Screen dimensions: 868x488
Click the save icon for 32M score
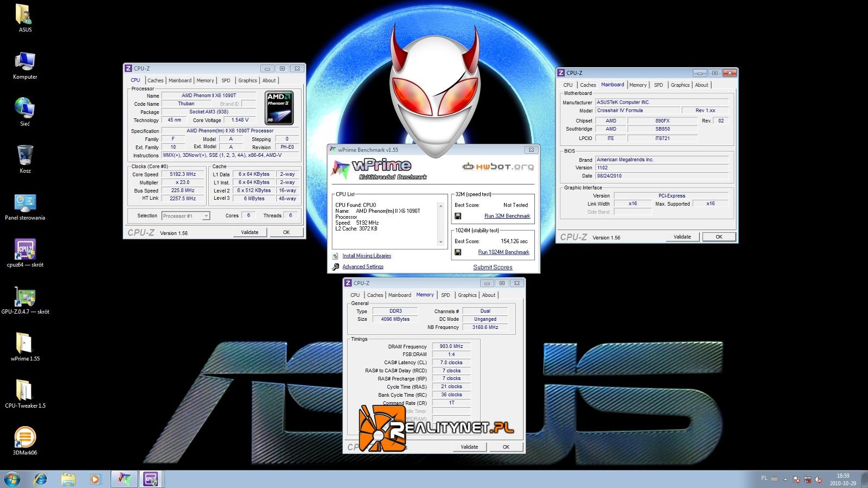[458, 216]
